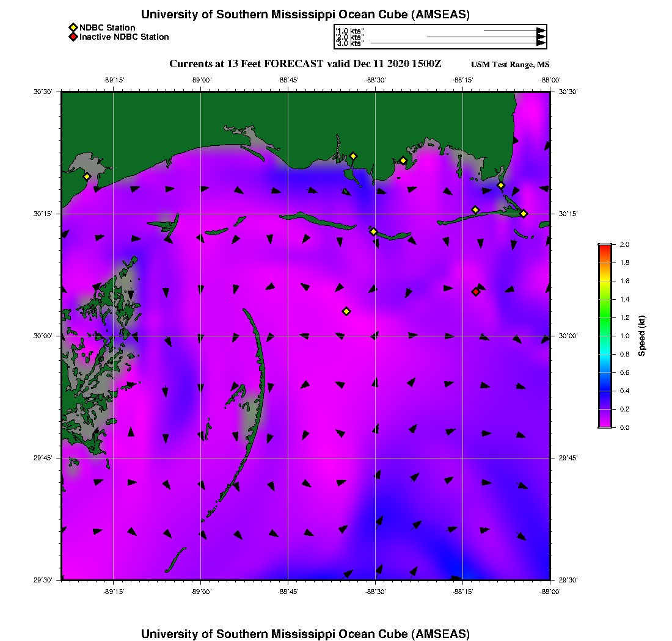This screenshot has height=641, width=672.
Task: Click the yellow station marker on the 88°30' gridline
Action: tap(373, 231)
